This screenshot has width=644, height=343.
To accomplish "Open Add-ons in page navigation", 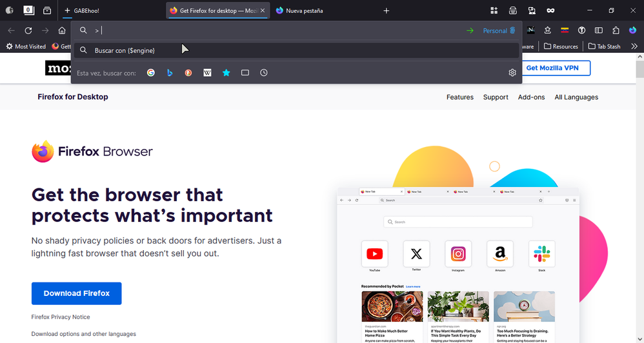I will [532, 97].
